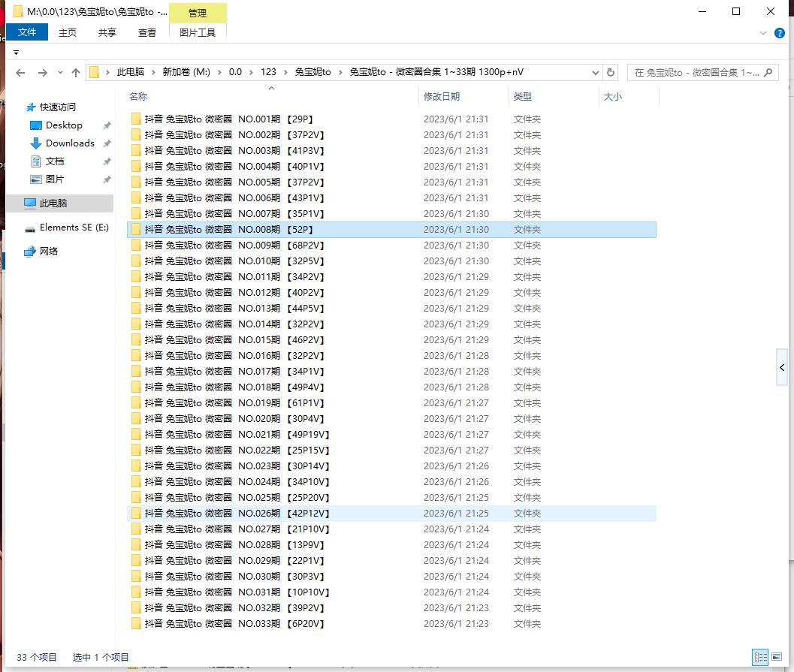The height and width of the screenshot is (672, 794).
Task: Open the 文件 menu tab
Action: 27,32
